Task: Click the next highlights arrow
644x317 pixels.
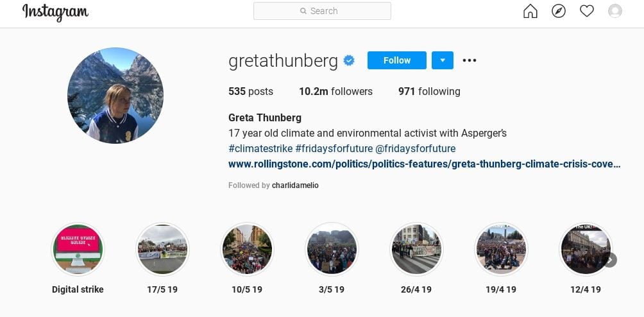Action: tap(610, 260)
